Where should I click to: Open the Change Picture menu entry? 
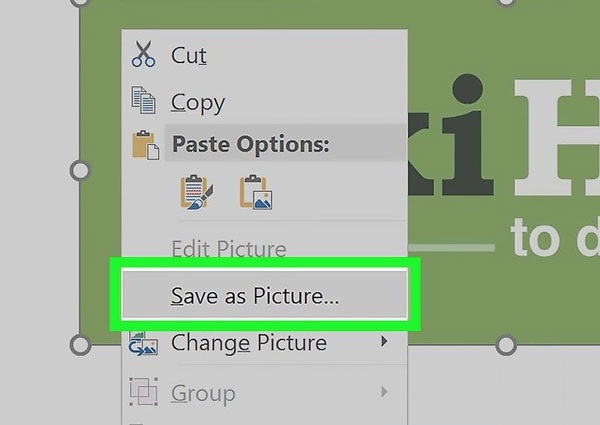249,343
